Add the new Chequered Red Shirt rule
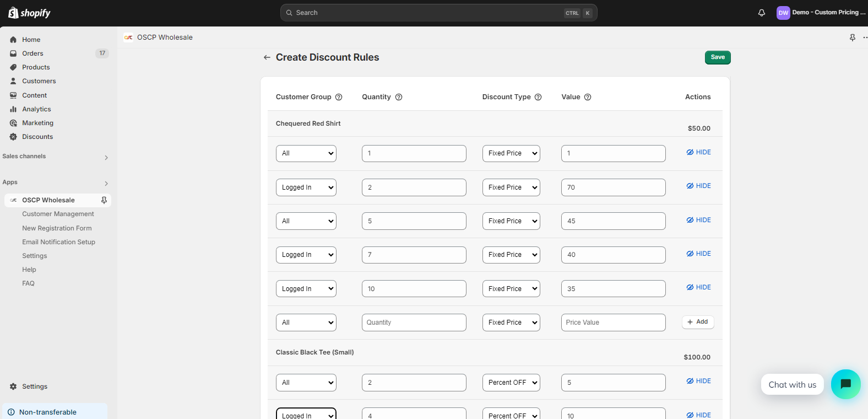868x419 pixels. coord(697,322)
